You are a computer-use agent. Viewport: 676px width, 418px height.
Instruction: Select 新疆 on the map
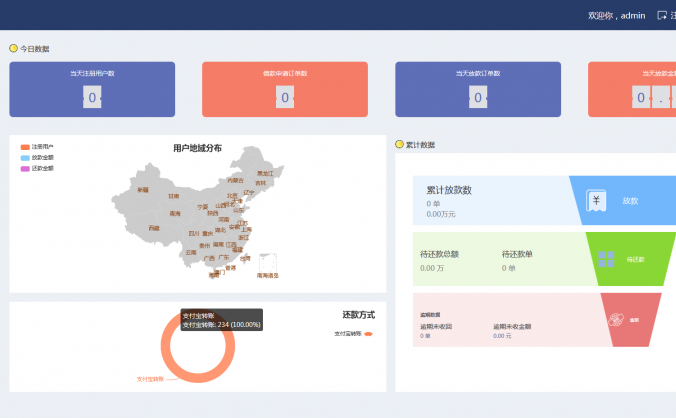coord(143,190)
